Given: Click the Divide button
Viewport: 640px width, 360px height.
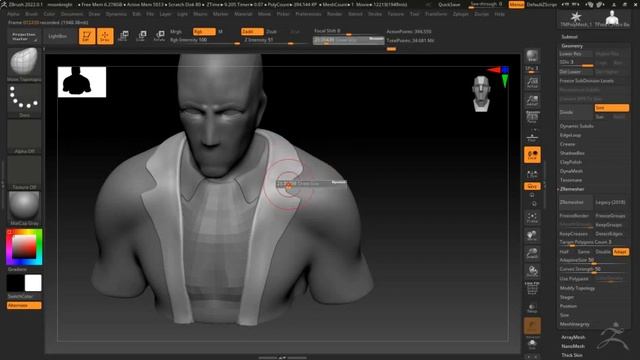Looking at the screenshot, I should 576,112.
